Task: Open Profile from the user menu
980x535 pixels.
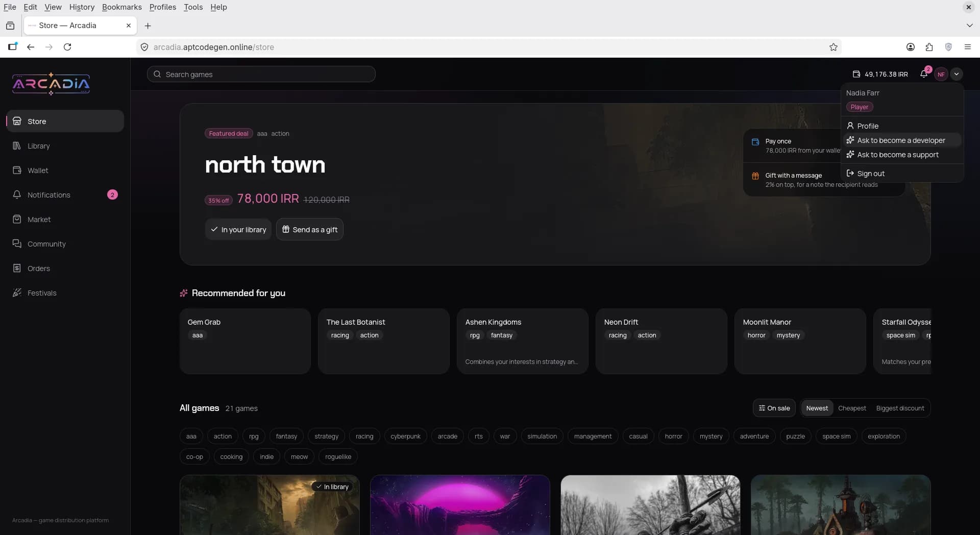Action: 902,126
